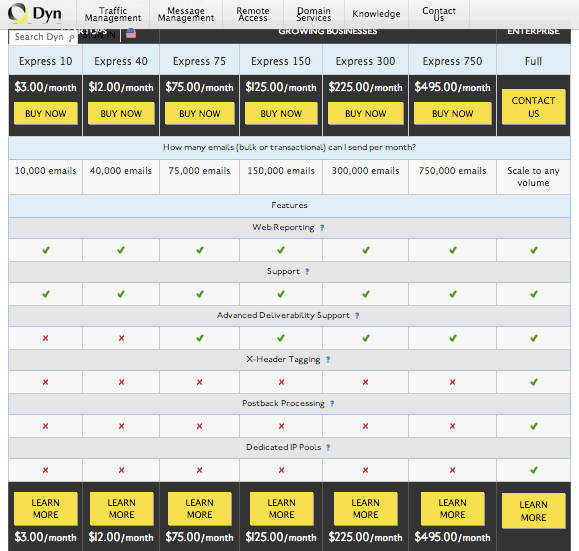Open the Traffic Management menu
The width and height of the screenshot is (579, 551).
(113, 14)
